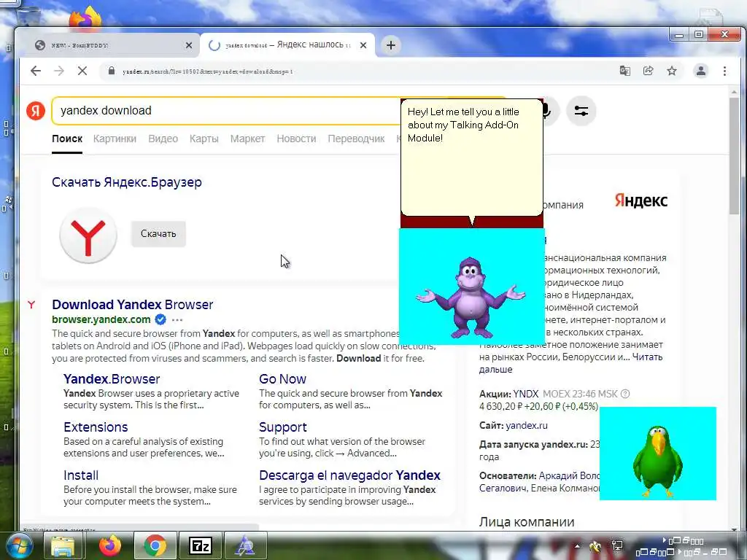Launch Firefox from the taskbar

tap(109, 545)
